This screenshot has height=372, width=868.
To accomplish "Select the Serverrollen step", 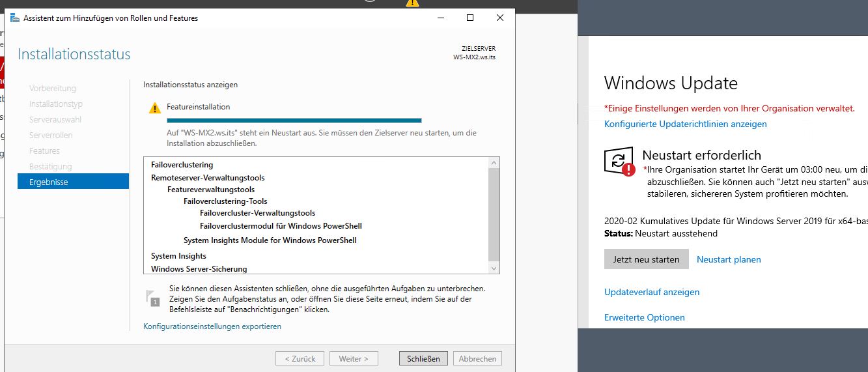I will [x=51, y=135].
